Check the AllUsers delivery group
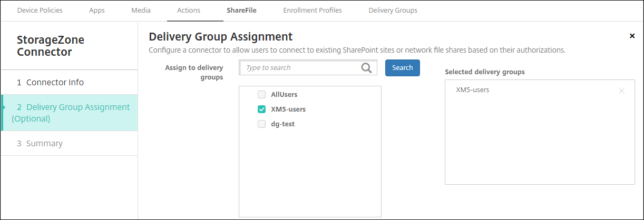The height and width of the screenshot is (220, 644). (261, 95)
